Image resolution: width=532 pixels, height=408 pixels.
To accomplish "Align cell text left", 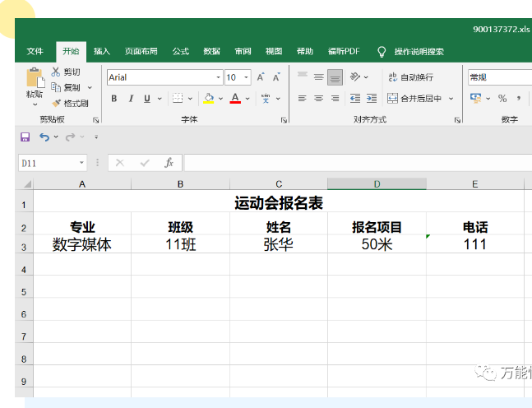I will coord(302,99).
